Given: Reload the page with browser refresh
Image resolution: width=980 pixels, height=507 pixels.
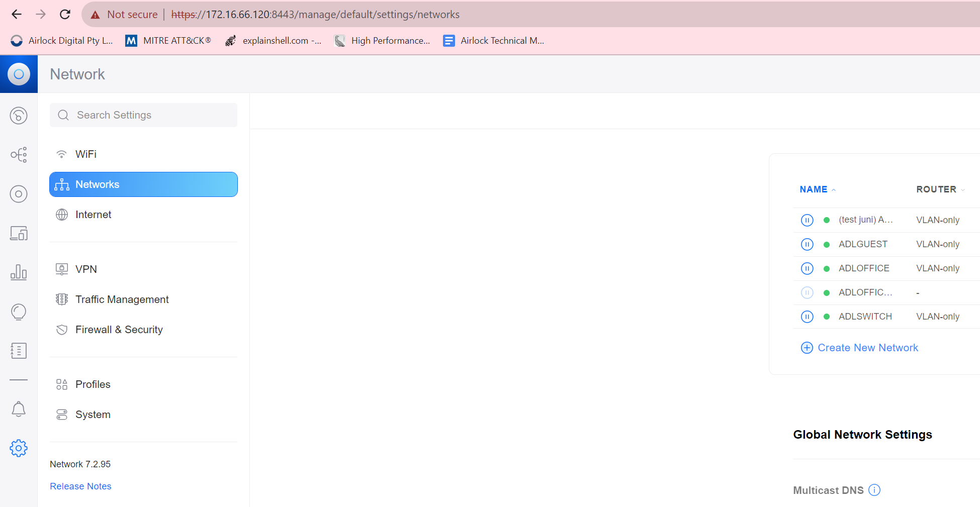Looking at the screenshot, I should coord(65,15).
